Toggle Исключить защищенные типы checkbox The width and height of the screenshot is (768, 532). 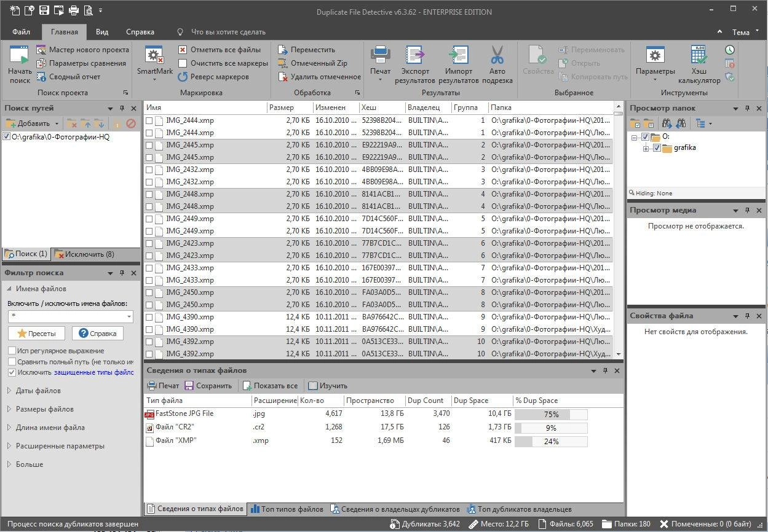[12, 372]
